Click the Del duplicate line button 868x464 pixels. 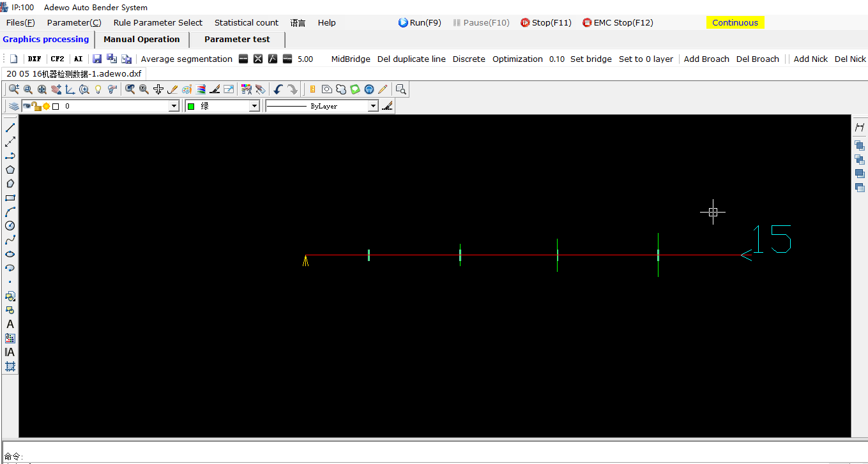click(x=411, y=59)
